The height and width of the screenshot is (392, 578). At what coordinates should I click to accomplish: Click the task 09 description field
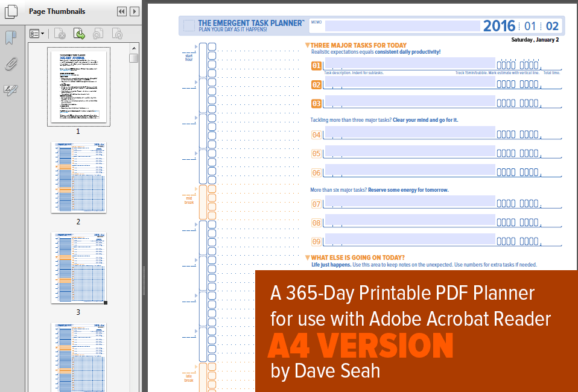(x=410, y=239)
